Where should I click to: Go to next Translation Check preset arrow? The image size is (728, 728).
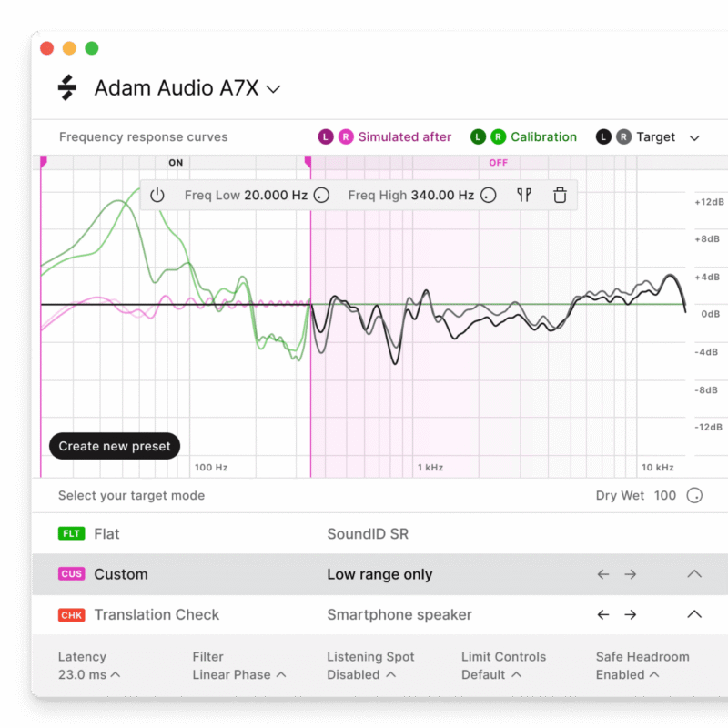[630, 615]
